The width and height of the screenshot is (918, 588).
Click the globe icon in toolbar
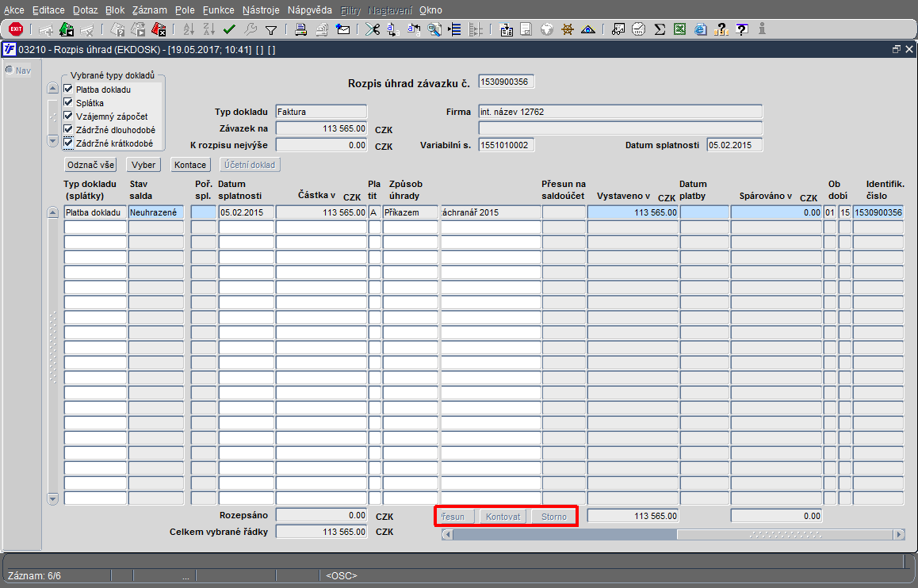(547, 29)
